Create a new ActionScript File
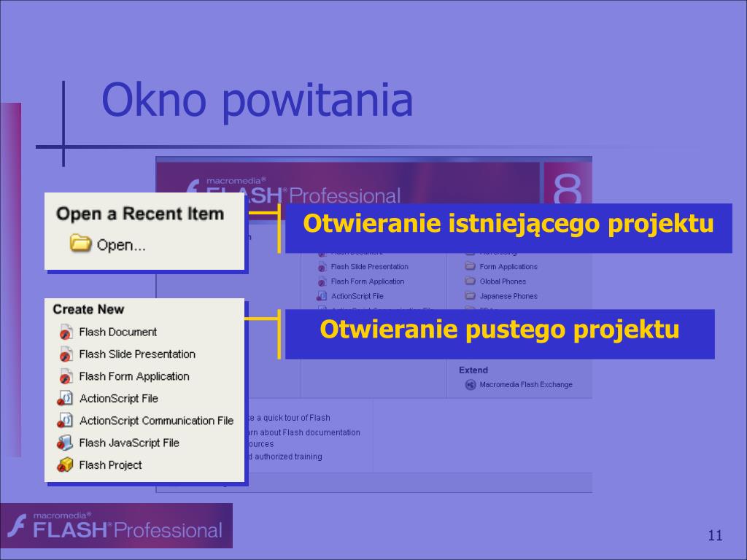 (x=119, y=399)
